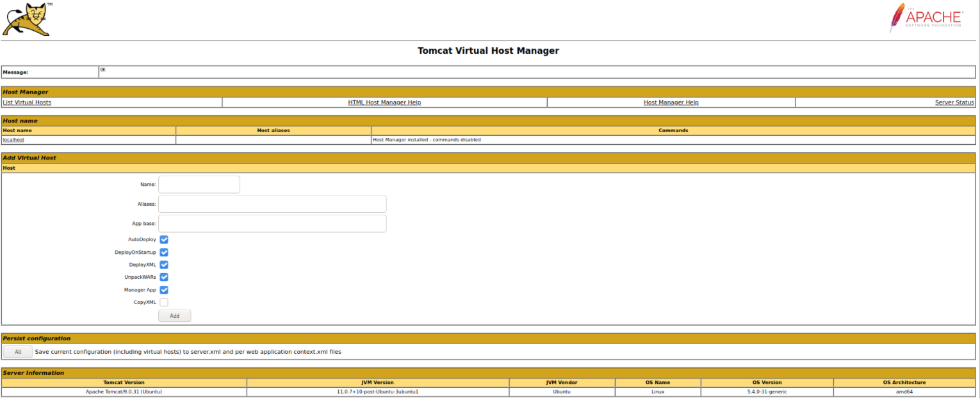This screenshot has width=980, height=398.
Task: Click 'Host Manager installed - commands disabled' text
Action: (427, 140)
